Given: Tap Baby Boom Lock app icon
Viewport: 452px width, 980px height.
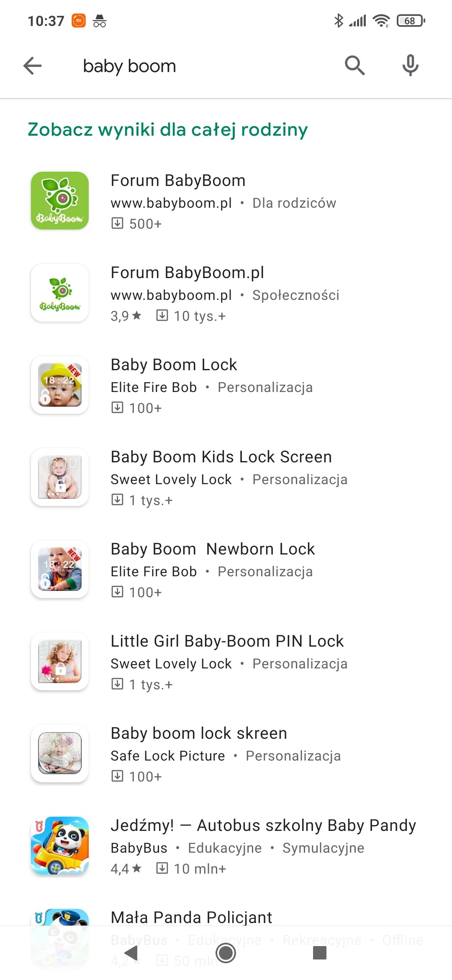Looking at the screenshot, I should tap(60, 385).
